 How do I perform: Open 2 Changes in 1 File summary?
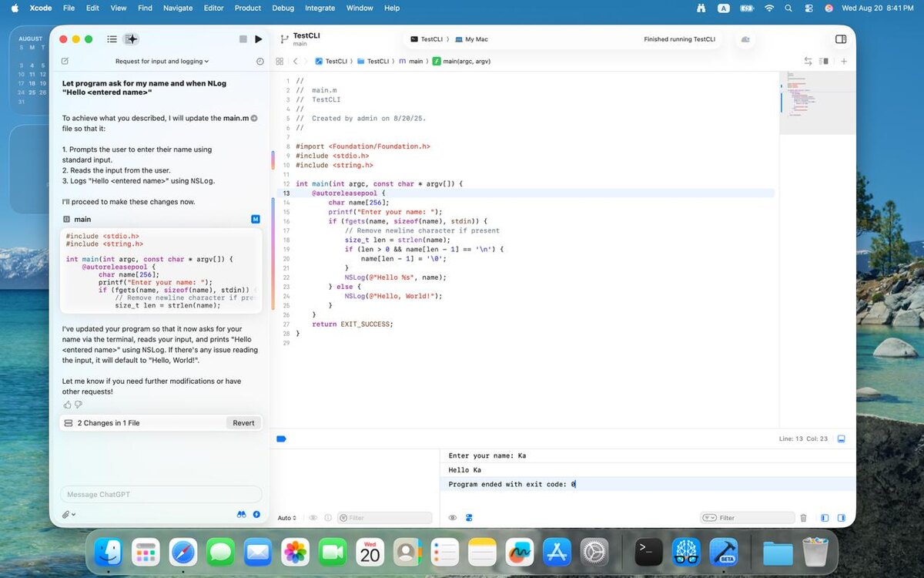(x=109, y=423)
